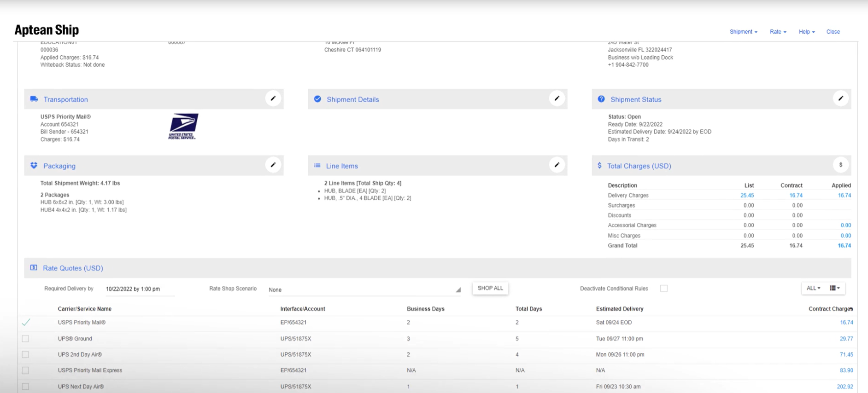Open the Shipment menu

(x=743, y=32)
